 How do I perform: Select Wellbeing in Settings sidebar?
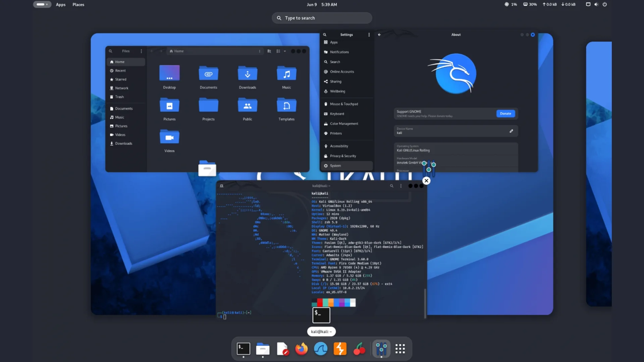pos(347,91)
